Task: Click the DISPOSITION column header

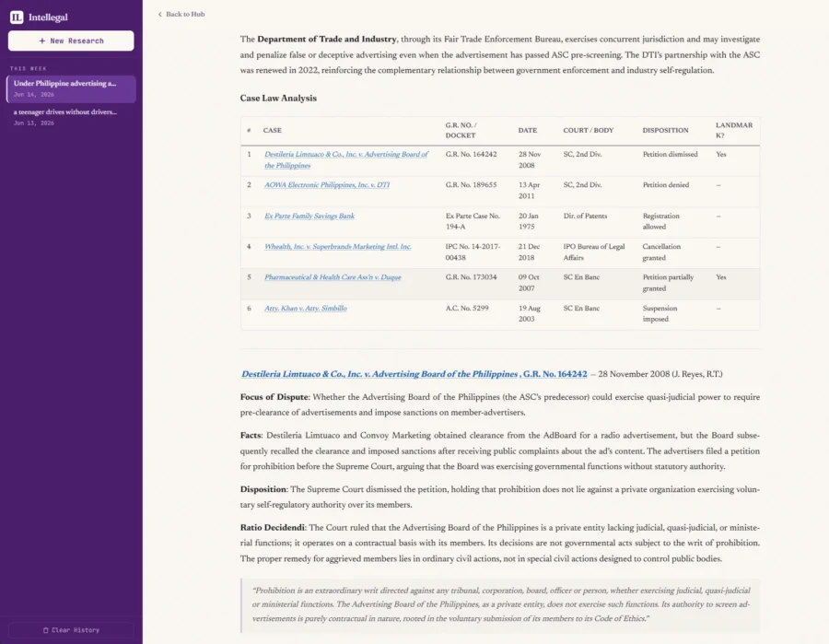Action: point(666,130)
